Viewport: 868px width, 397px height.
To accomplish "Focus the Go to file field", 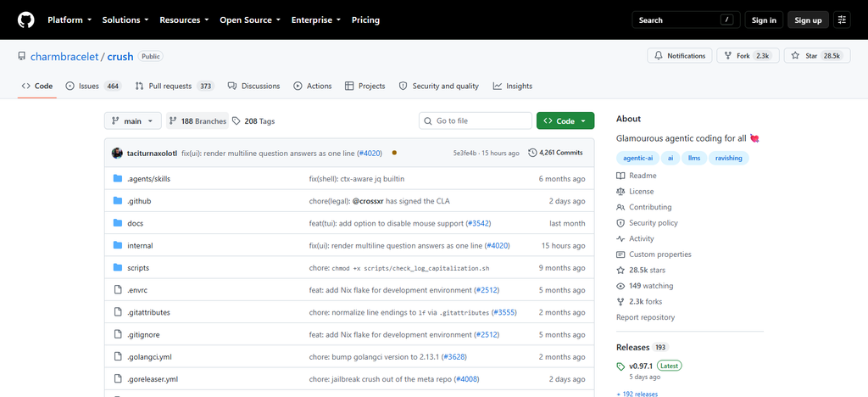I will coord(476,120).
